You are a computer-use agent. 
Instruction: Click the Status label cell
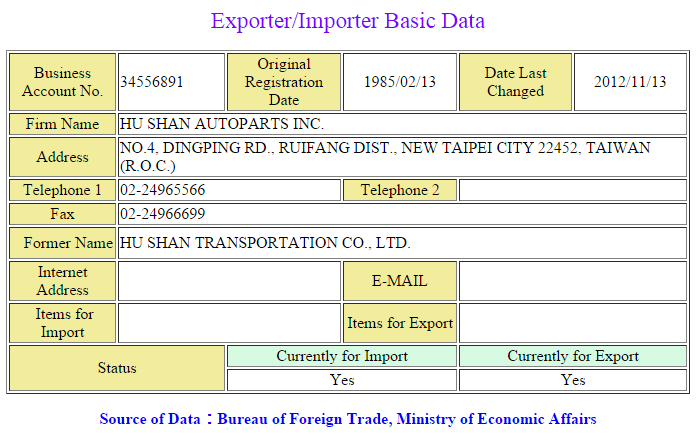click(117, 368)
